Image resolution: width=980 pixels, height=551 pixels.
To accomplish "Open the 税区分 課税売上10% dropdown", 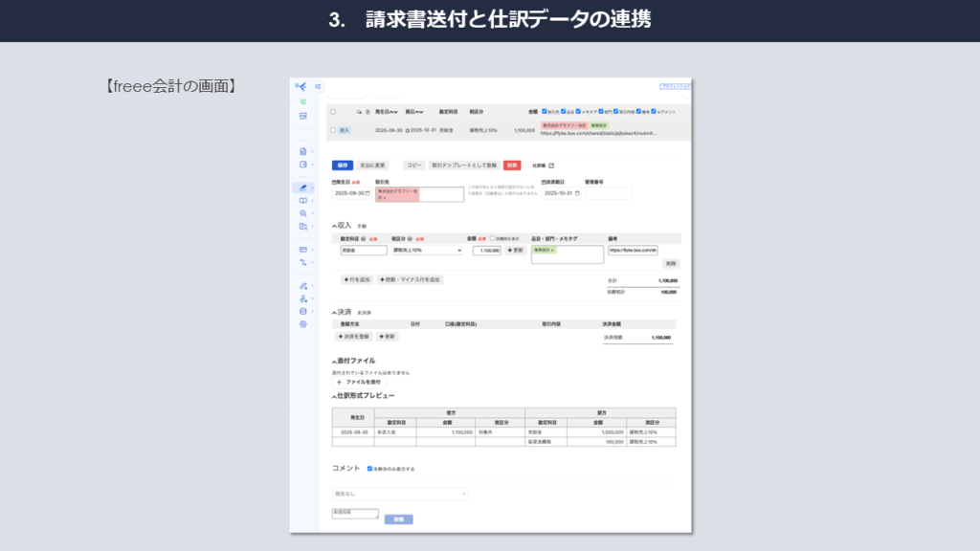I will point(426,251).
